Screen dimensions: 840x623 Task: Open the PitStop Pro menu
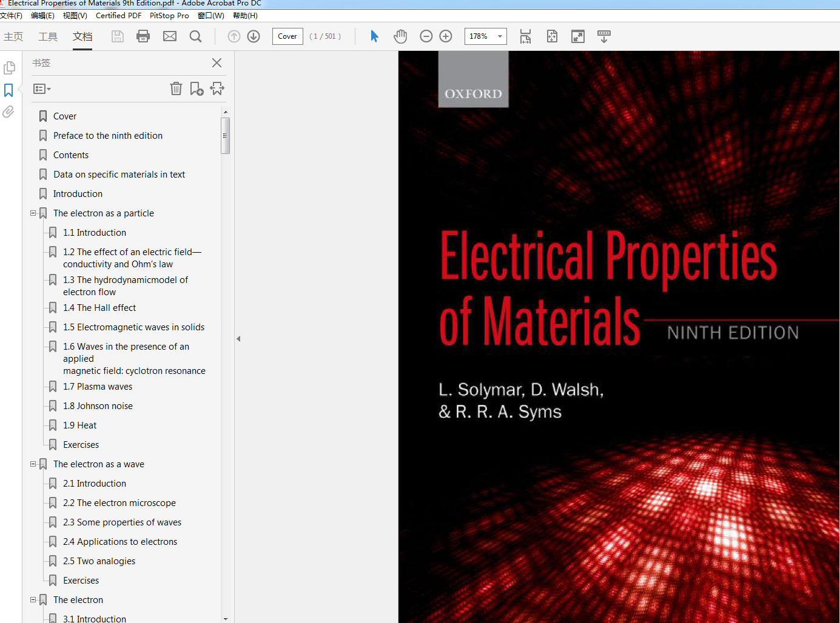click(x=169, y=16)
